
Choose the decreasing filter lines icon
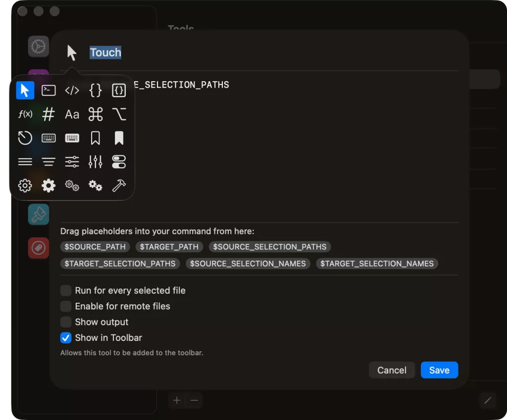tap(49, 162)
